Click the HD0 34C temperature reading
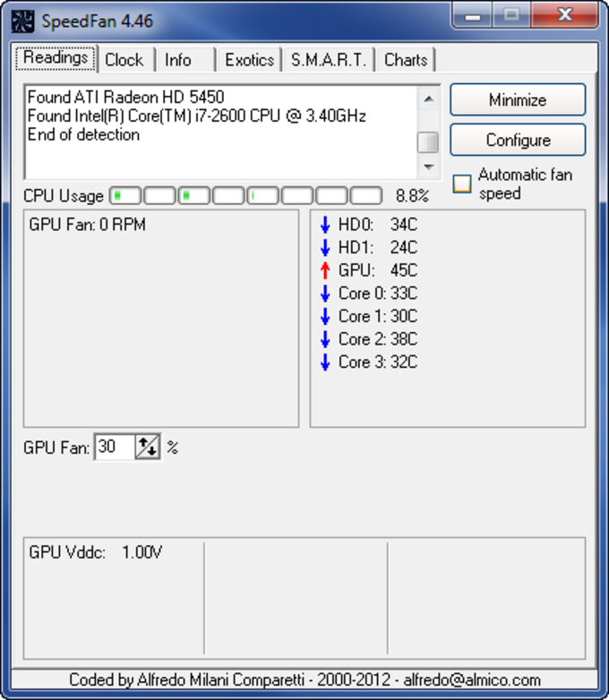Image resolution: width=609 pixels, height=700 pixels. pyautogui.click(x=378, y=225)
